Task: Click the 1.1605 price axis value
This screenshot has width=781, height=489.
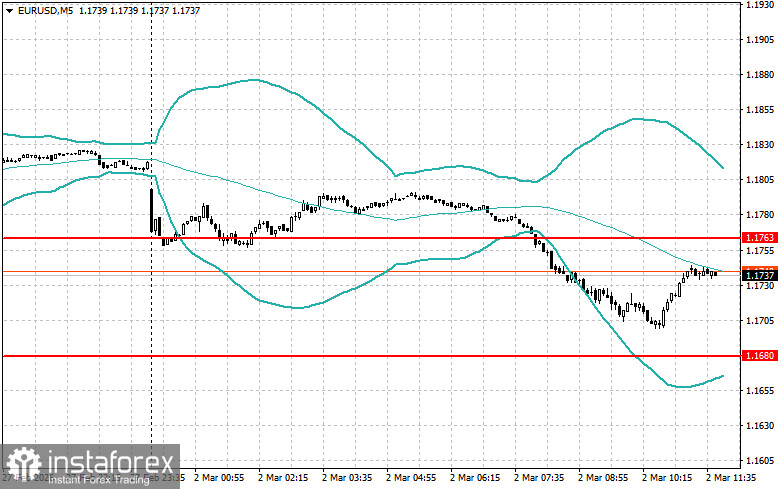Action: [760, 461]
